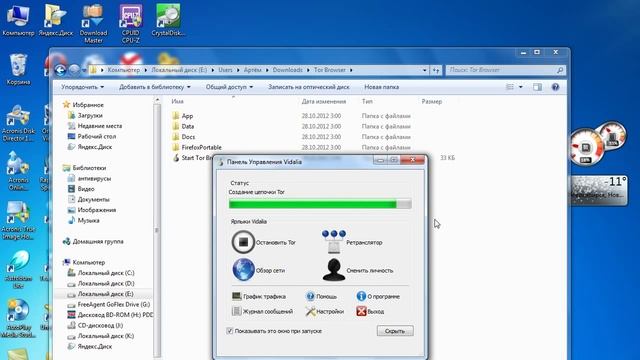Click the Download Master desktop shortcut

pos(93,24)
